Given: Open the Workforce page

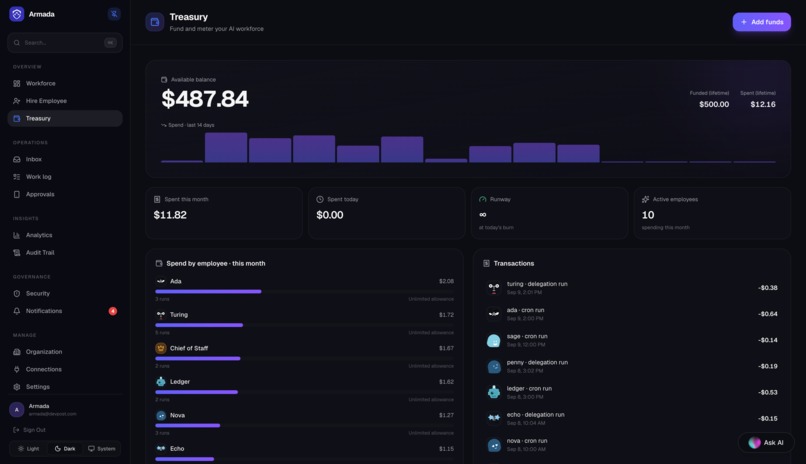Looking at the screenshot, I should (x=65, y=83).
